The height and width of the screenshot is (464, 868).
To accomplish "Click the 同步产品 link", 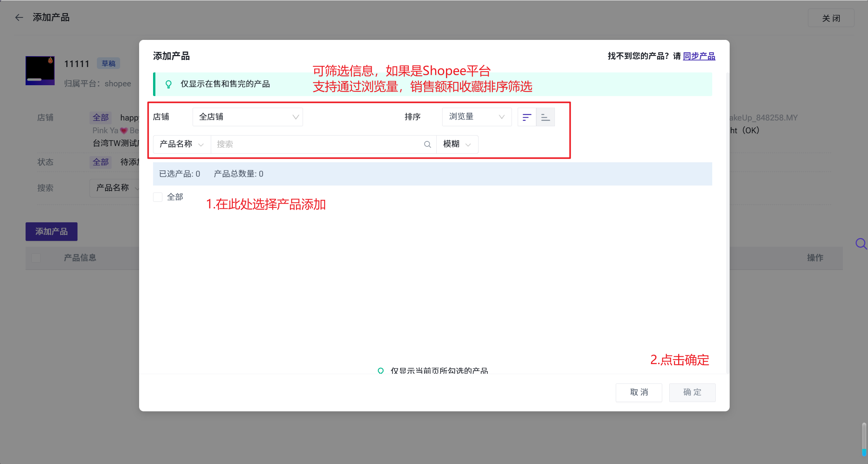I will (699, 56).
